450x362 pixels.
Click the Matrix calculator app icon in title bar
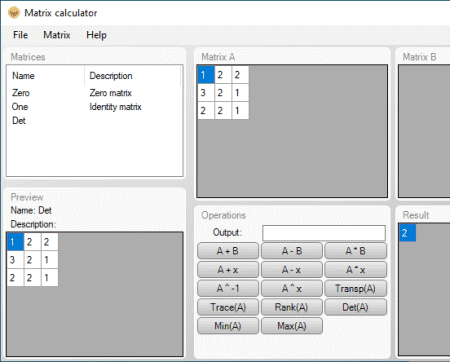(14, 13)
